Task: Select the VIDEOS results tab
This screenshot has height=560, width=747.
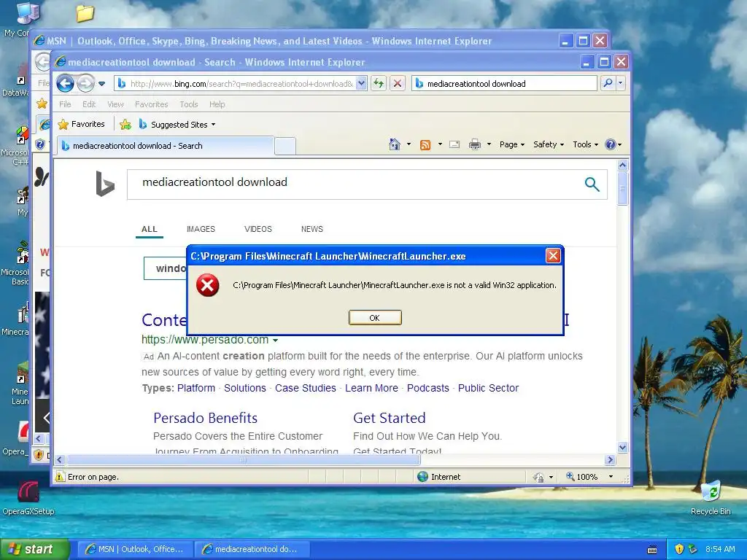Action: click(x=258, y=229)
